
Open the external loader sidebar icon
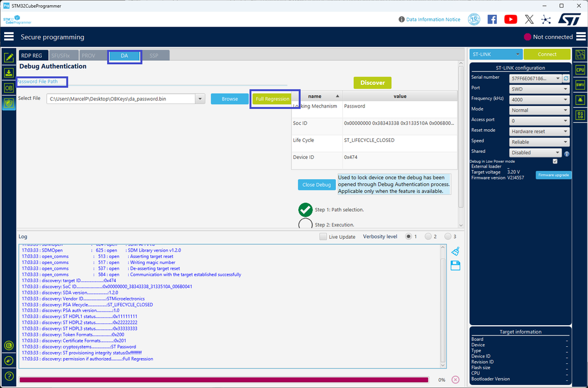point(580,55)
